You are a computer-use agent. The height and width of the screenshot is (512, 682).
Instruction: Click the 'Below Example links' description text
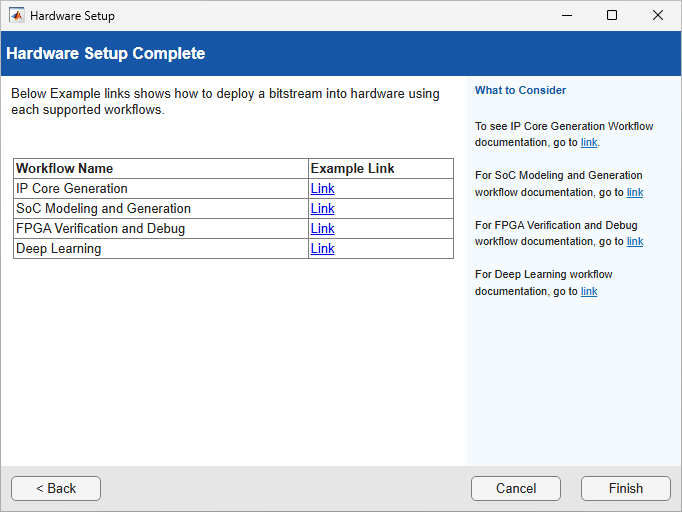[x=225, y=101]
